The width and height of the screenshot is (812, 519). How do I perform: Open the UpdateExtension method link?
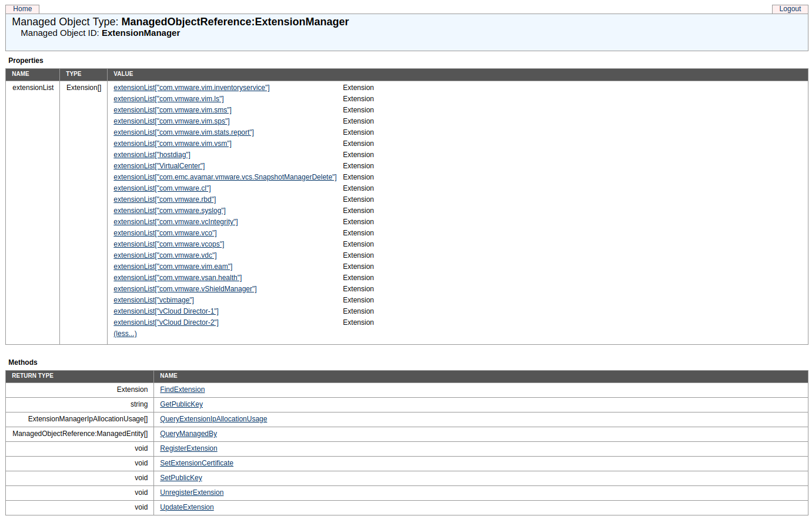pyautogui.click(x=186, y=507)
